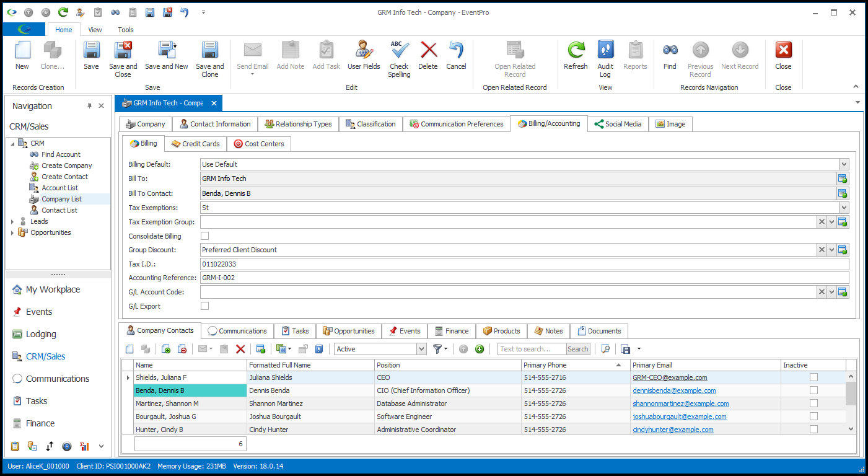The height and width of the screenshot is (476, 868).
Task: Open the Cost Centers sub-tab
Action: 259,144
